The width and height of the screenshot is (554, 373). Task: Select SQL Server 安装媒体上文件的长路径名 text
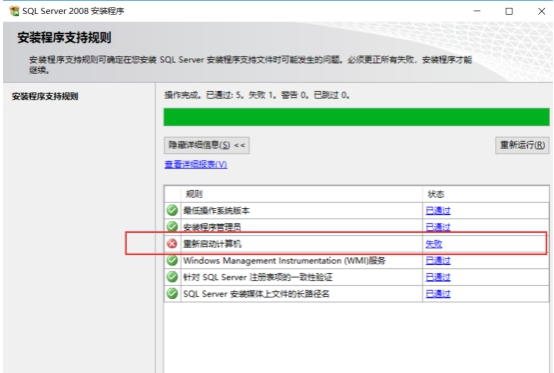(x=256, y=294)
